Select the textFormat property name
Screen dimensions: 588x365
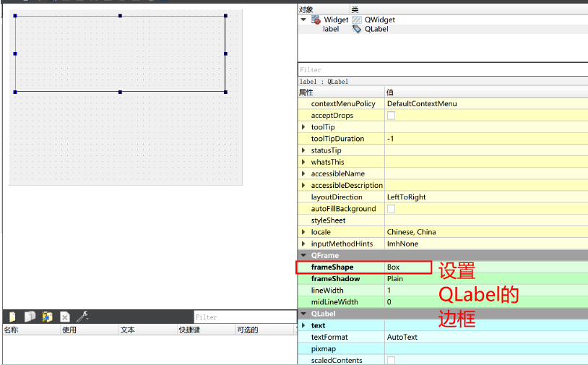click(x=329, y=337)
